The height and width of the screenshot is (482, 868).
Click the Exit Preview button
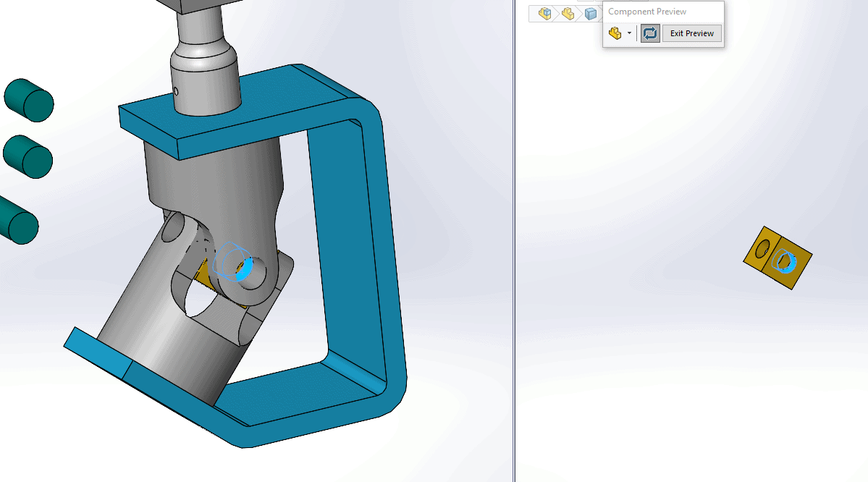(691, 33)
